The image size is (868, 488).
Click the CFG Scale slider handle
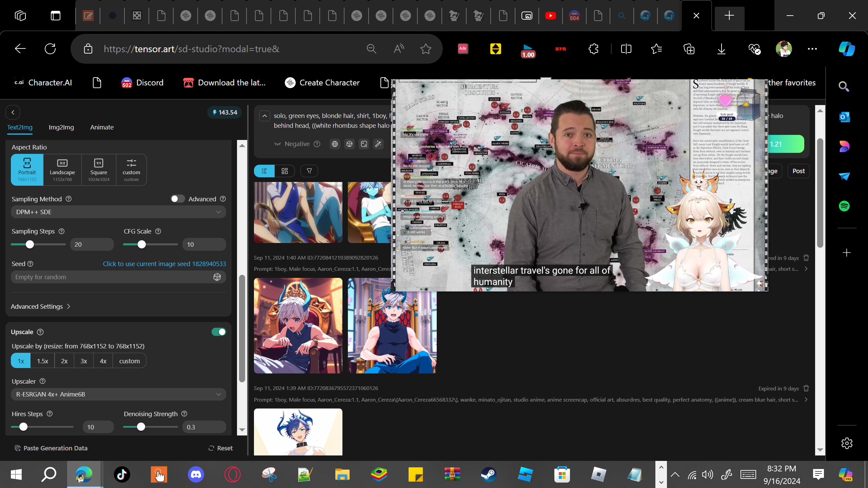click(x=142, y=244)
